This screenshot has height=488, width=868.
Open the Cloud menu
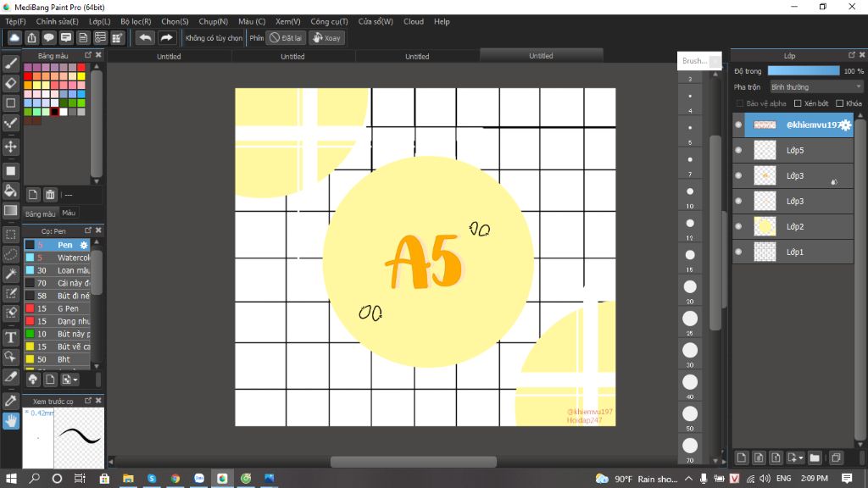[x=414, y=21]
